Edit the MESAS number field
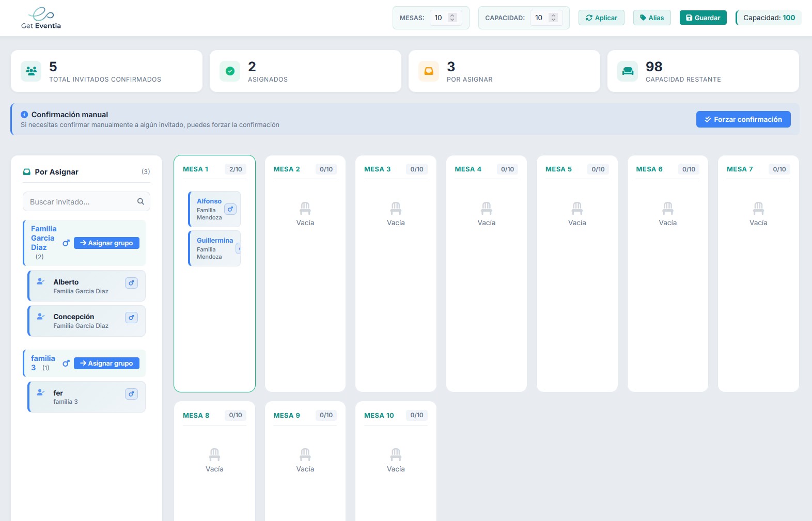812x521 pixels. 446,18
